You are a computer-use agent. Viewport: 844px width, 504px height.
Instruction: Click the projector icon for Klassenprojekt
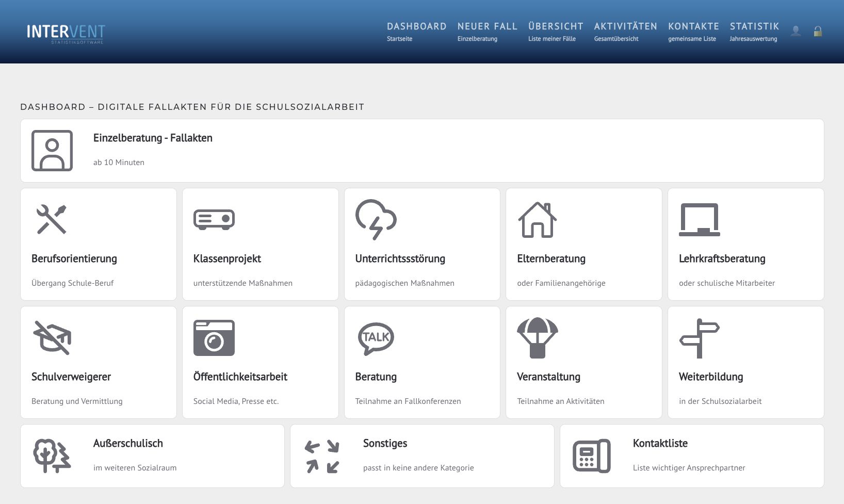click(x=215, y=219)
